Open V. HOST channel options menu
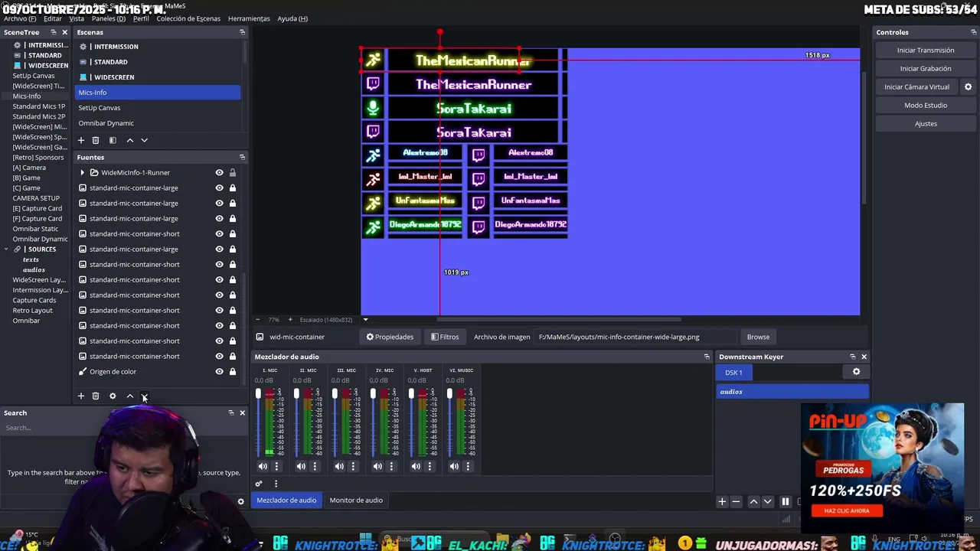 tap(430, 466)
